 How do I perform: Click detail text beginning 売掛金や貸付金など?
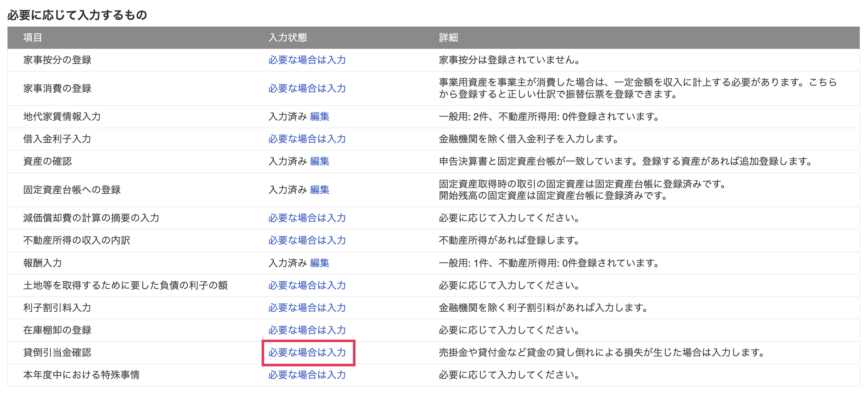coord(602,352)
